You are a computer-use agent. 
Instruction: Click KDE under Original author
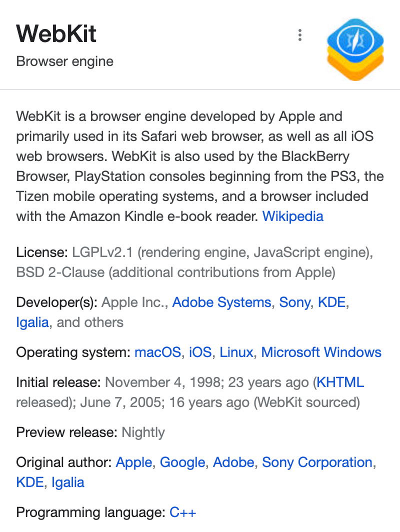30,482
